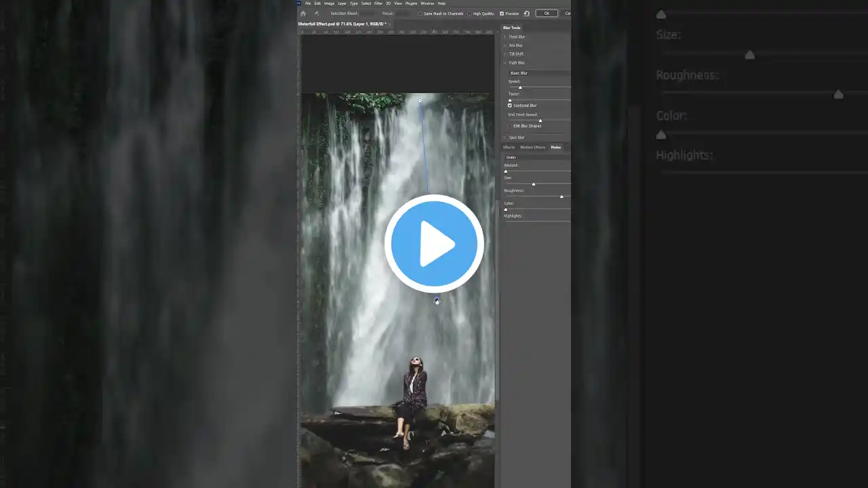Open the Filter menu

coord(378,3)
